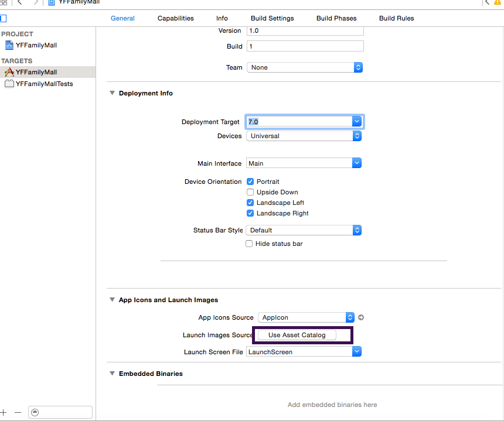
Task: Remove the target with the minus button
Action: point(18,412)
